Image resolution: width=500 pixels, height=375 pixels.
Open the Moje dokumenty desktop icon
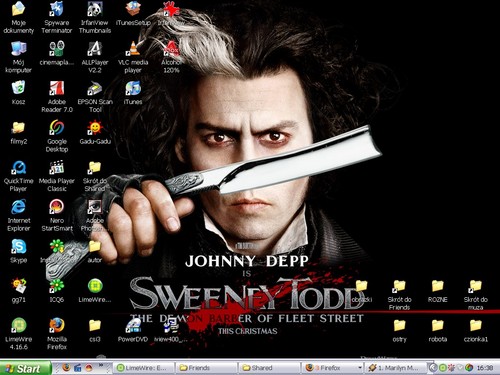click(x=18, y=17)
